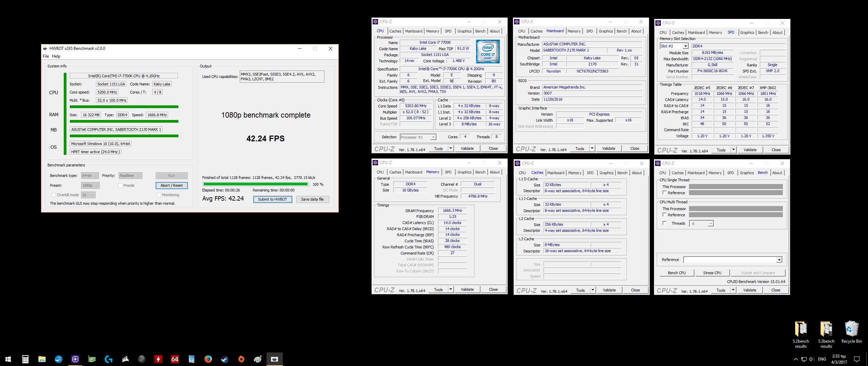Click the blue gauge taskbar icon
The height and width of the screenshot is (366, 868).
click(191, 359)
